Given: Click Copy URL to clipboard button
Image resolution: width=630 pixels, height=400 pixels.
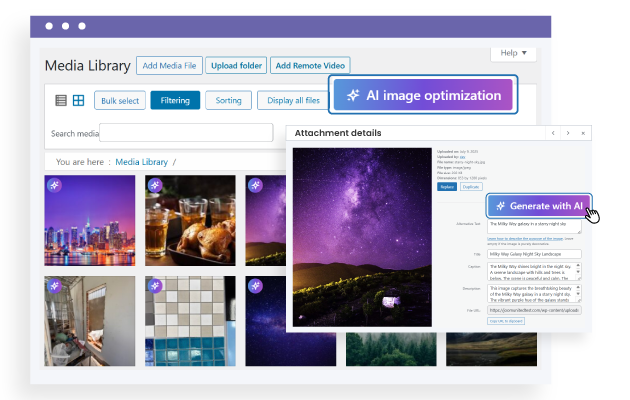Looking at the screenshot, I should (x=506, y=321).
